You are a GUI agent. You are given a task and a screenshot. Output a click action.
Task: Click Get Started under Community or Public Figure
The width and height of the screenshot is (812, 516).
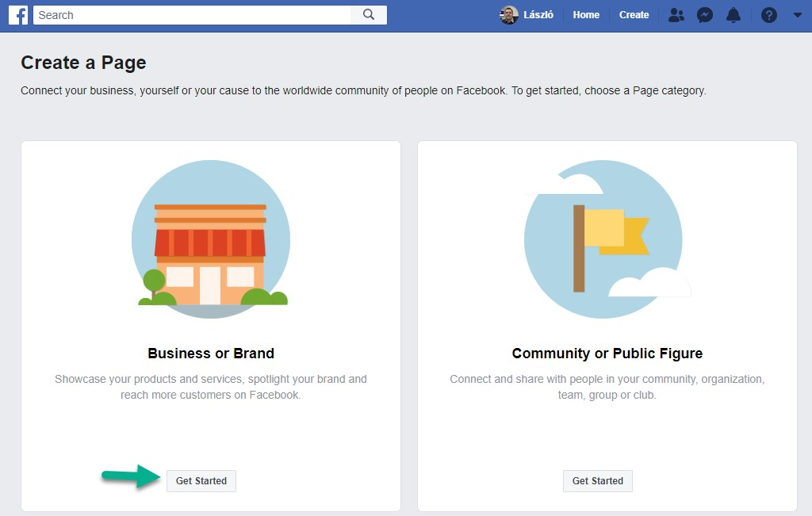[x=598, y=481]
